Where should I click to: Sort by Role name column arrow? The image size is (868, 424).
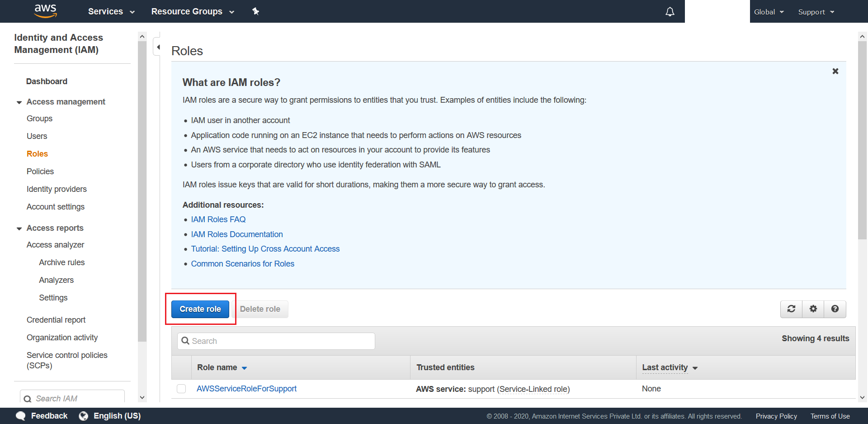tap(244, 368)
